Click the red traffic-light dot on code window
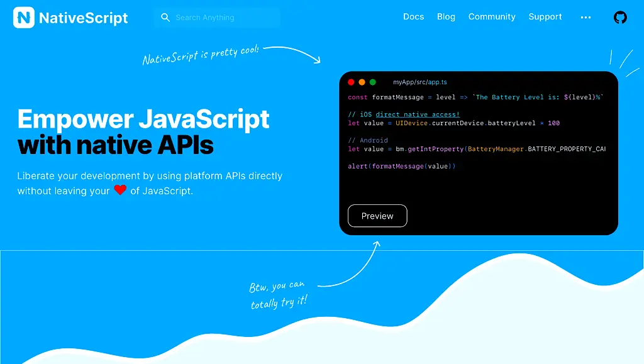 click(351, 82)
